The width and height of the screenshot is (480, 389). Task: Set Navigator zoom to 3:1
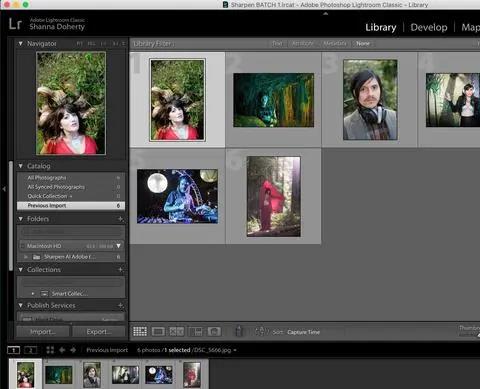[115, 44]
